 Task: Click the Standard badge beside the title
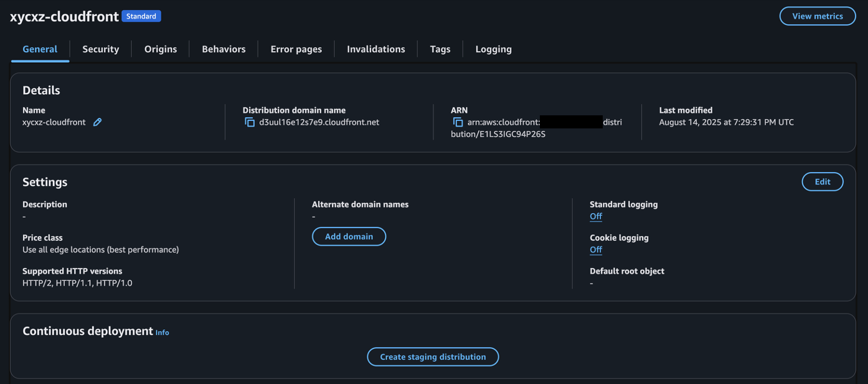click(x=141, y=16)
